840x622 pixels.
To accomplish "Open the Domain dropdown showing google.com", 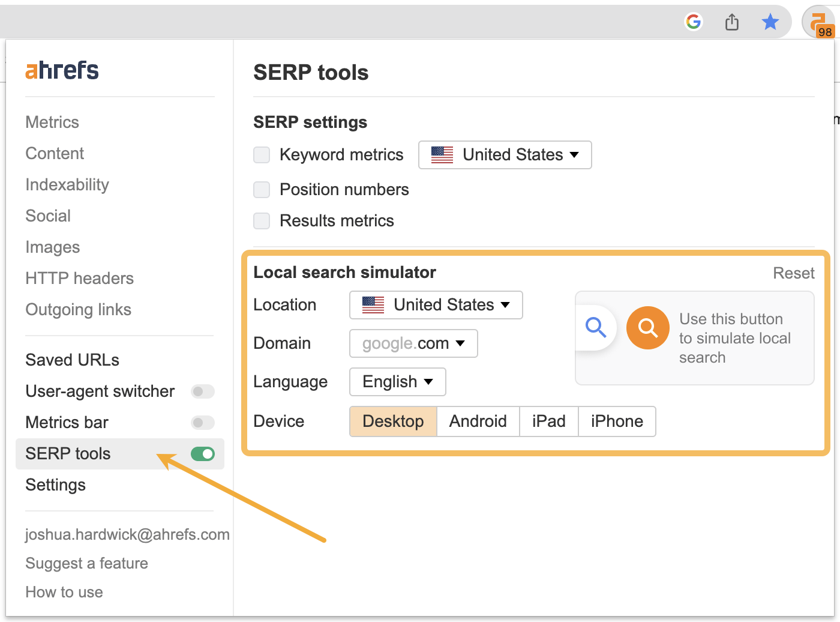I will tap(413, 343).
